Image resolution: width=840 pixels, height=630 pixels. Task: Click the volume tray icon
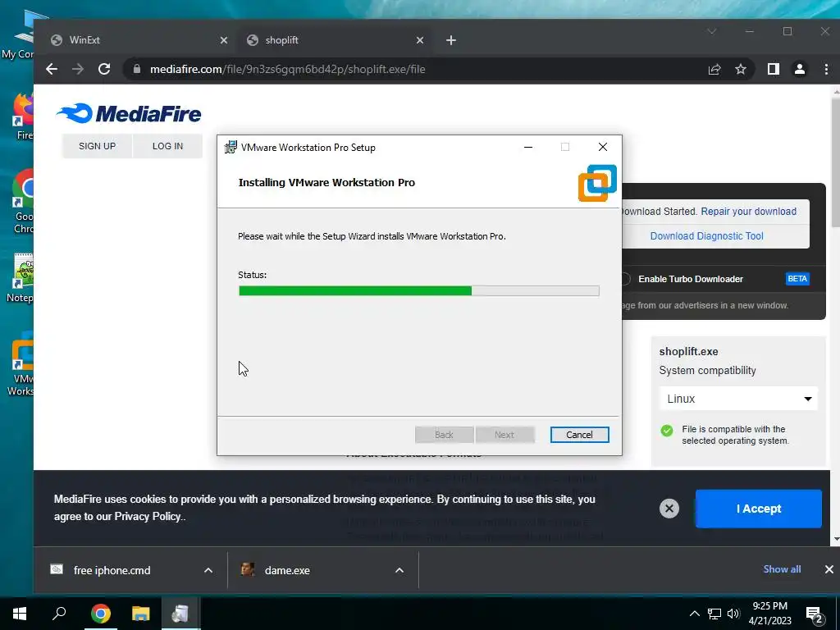click(733, 614)
